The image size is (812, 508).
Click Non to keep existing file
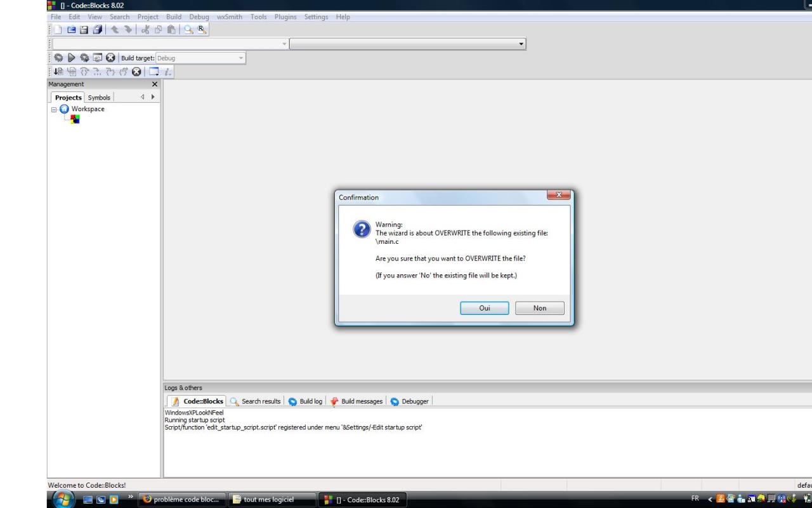coord(540,308)
